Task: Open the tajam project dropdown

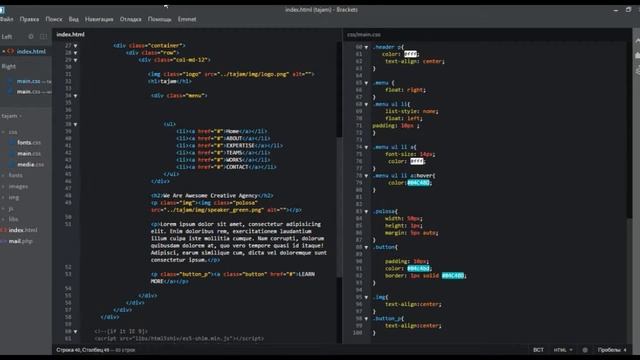Action: coord(11,116)
